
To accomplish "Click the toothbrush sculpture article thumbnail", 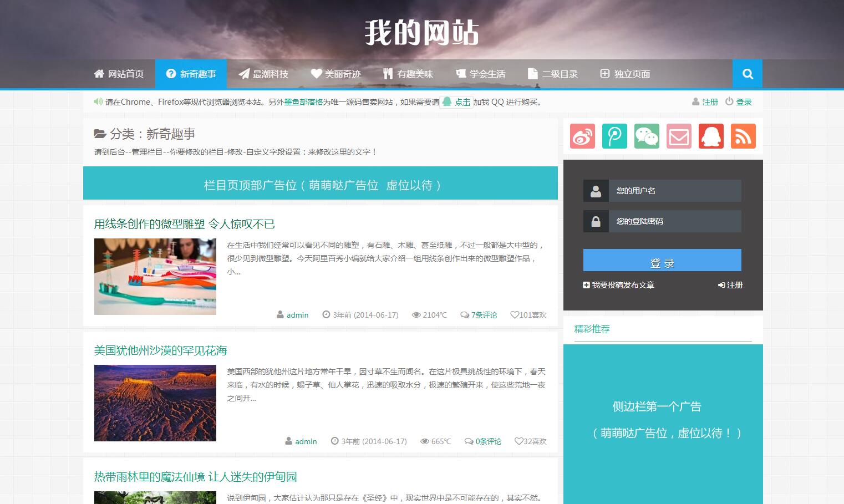I will coord(155,277).
